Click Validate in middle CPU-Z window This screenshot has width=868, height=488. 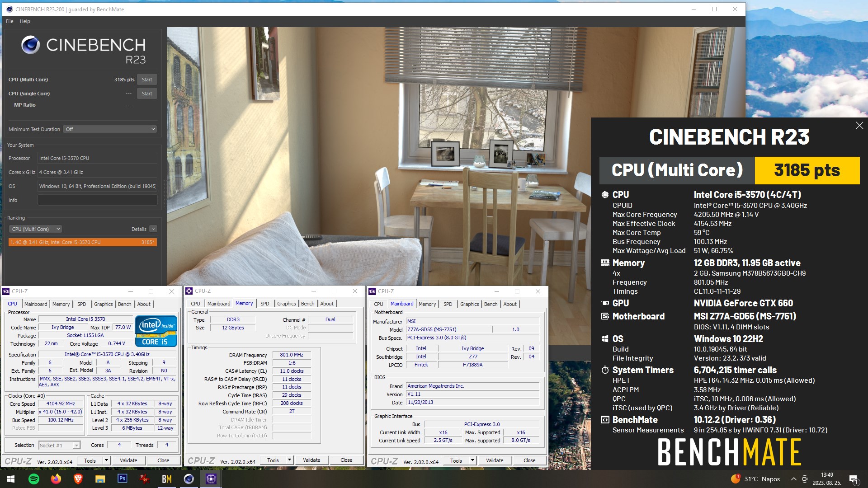[x=311, y=460]
